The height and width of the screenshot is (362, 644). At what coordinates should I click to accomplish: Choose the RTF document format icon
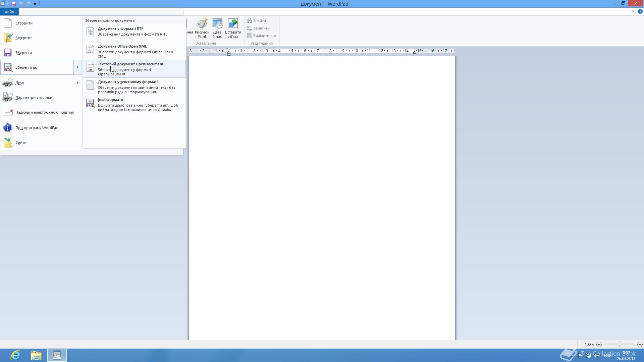click(90, 32)
